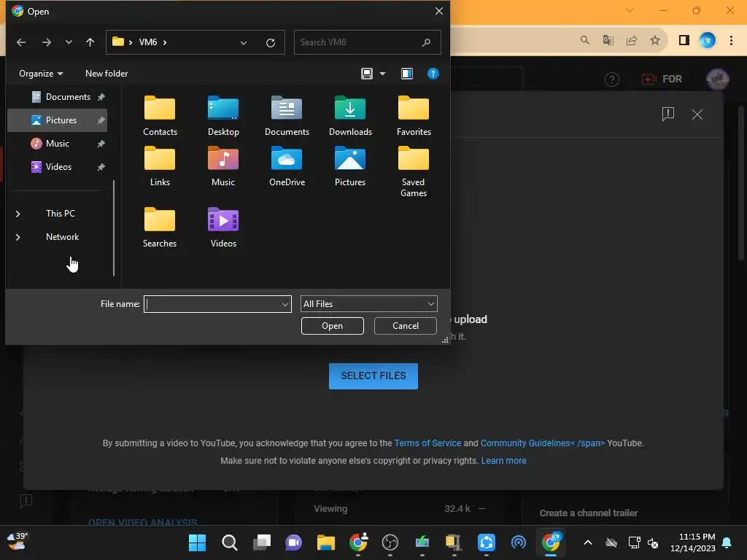
Task: Open the Desktop folder
Action: point(223,116)
